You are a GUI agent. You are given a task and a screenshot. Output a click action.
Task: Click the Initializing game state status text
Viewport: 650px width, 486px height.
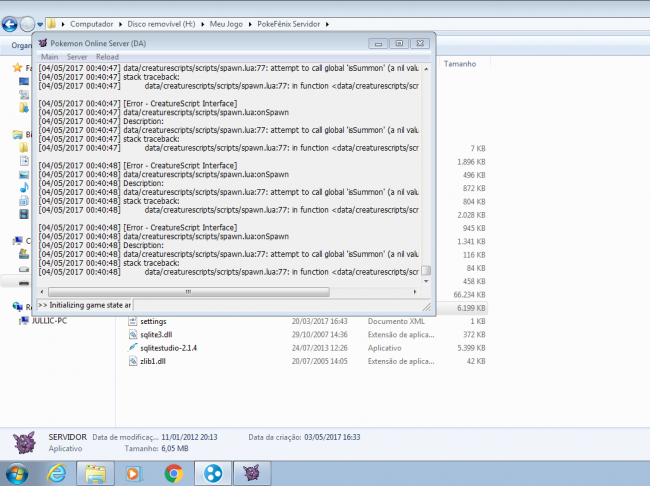pos(85,305)
